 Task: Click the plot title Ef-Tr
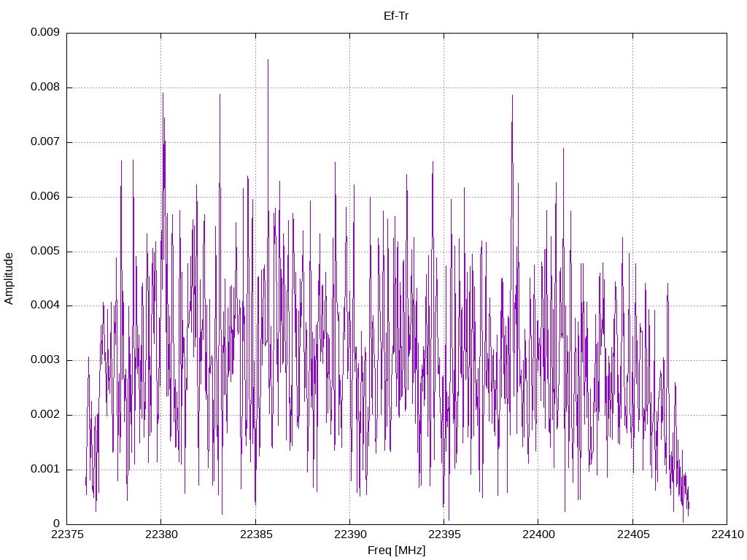click(396, 16)
